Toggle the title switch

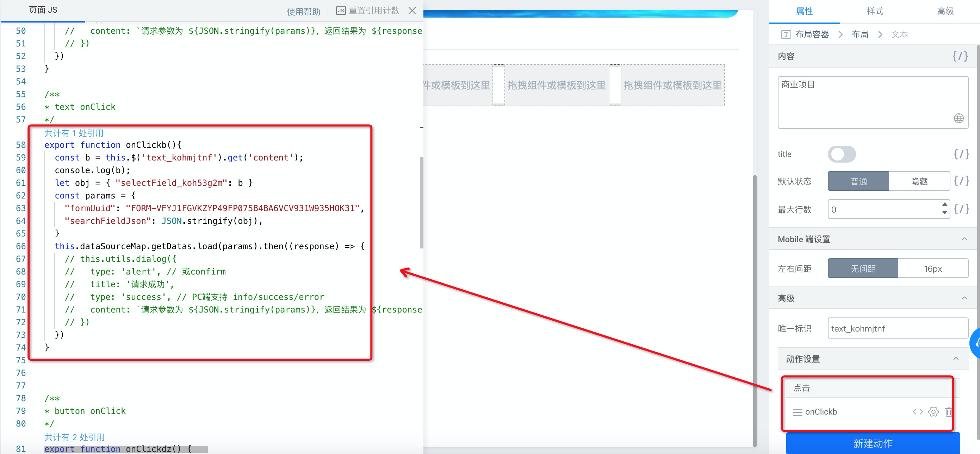click(842, 154)
